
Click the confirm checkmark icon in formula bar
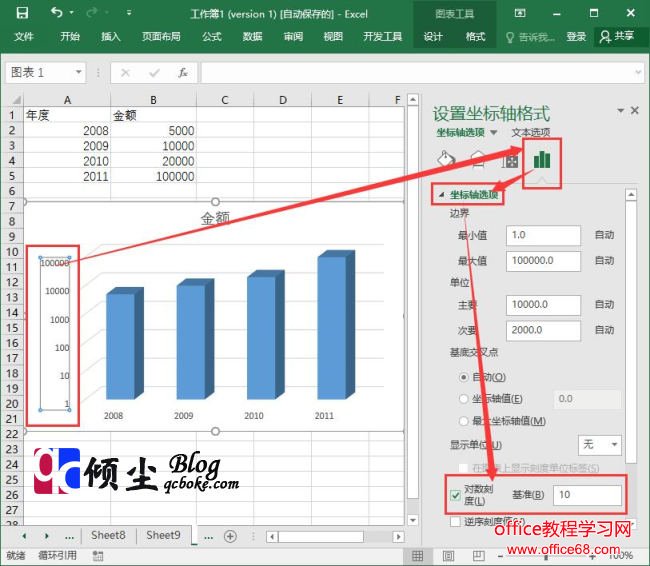(154, 73)
